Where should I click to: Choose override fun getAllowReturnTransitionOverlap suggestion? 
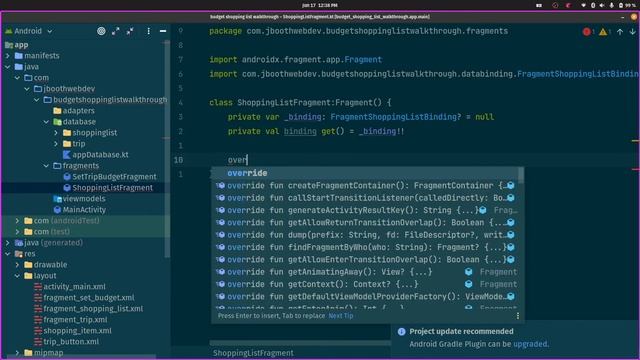[x=364, y=222]
